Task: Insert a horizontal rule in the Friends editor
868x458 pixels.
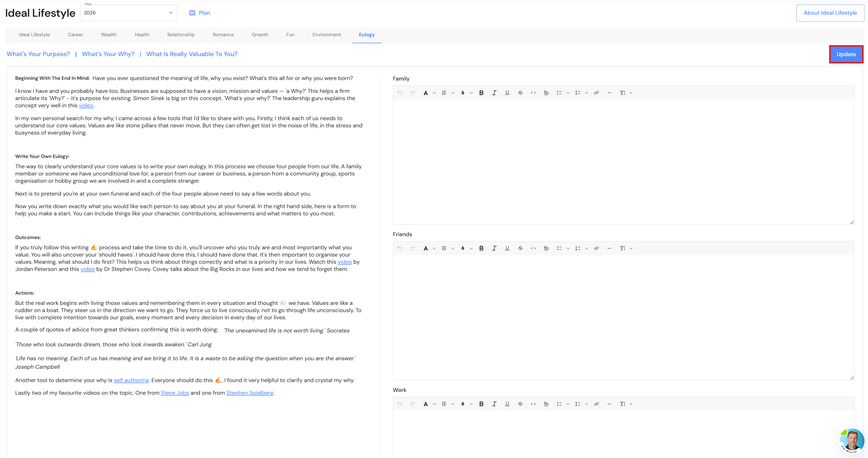Action: [x=609, y=248]
